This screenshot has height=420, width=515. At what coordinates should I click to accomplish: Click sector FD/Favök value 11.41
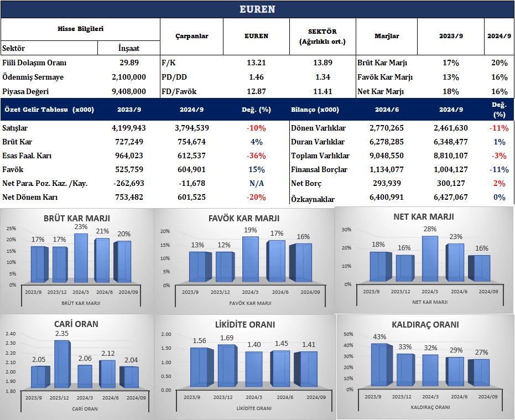(322, 91)
